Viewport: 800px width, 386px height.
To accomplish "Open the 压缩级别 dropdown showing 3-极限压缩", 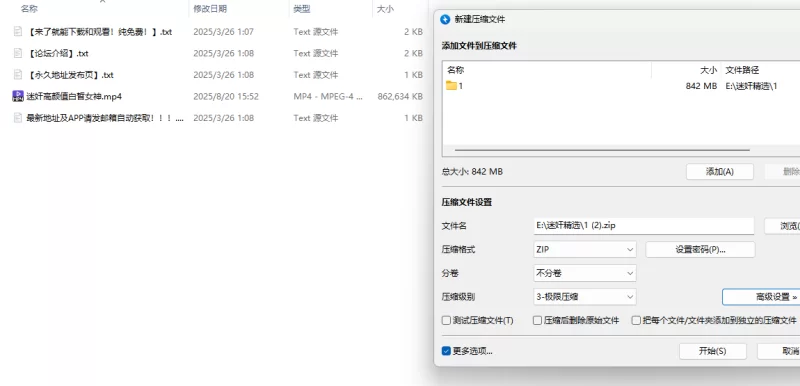I will 585,297.
